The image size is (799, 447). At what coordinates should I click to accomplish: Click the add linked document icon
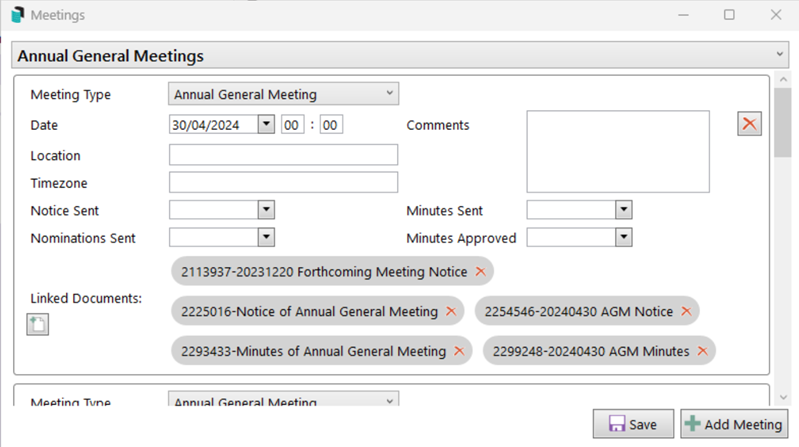38,324
